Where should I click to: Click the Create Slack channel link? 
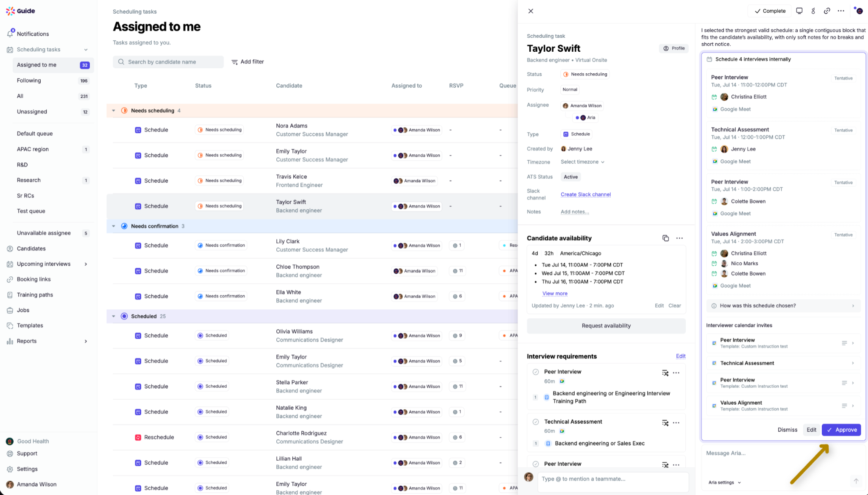click(585, 195)
